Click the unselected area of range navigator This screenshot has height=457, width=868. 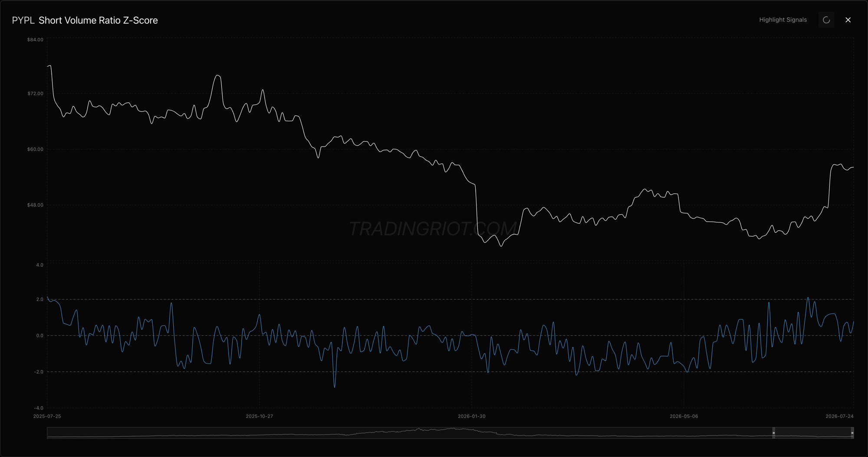[409, 433]
